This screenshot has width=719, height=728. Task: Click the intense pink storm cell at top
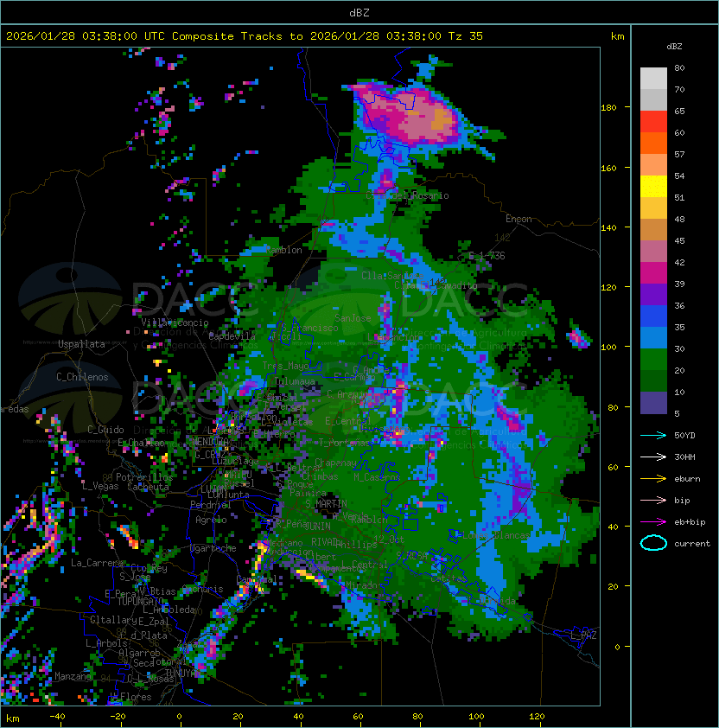click(x=409, y=114)
